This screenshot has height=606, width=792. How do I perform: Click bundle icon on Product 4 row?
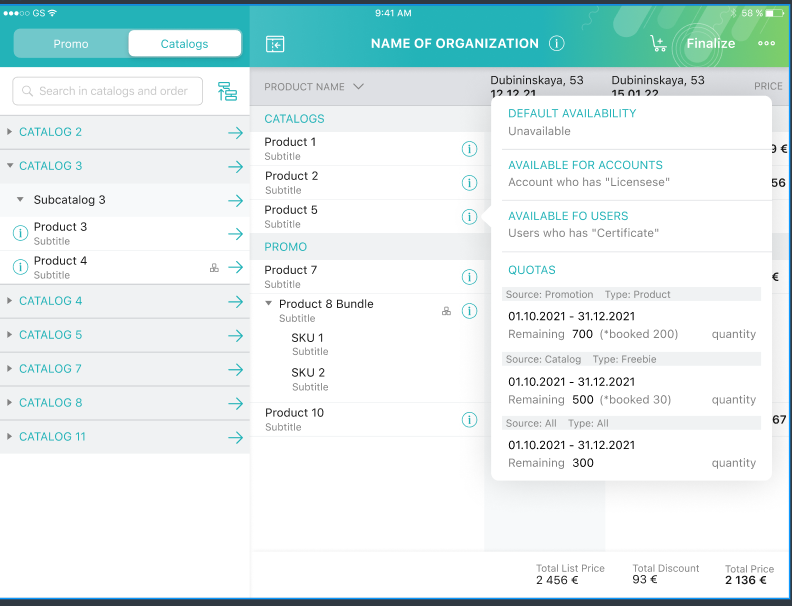click(214, 268)
